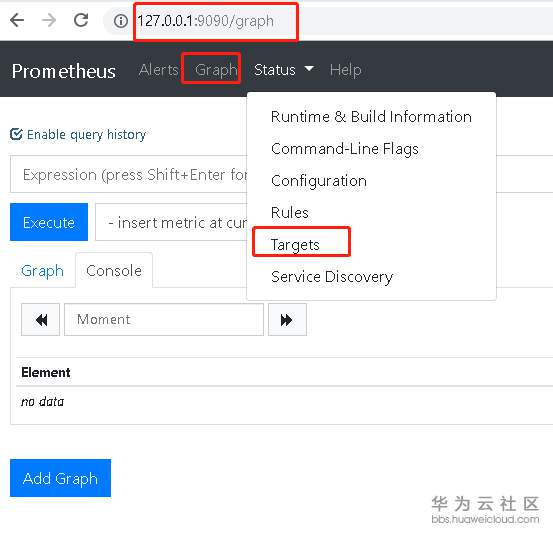Switch to the Graph tab

[42, 271]
